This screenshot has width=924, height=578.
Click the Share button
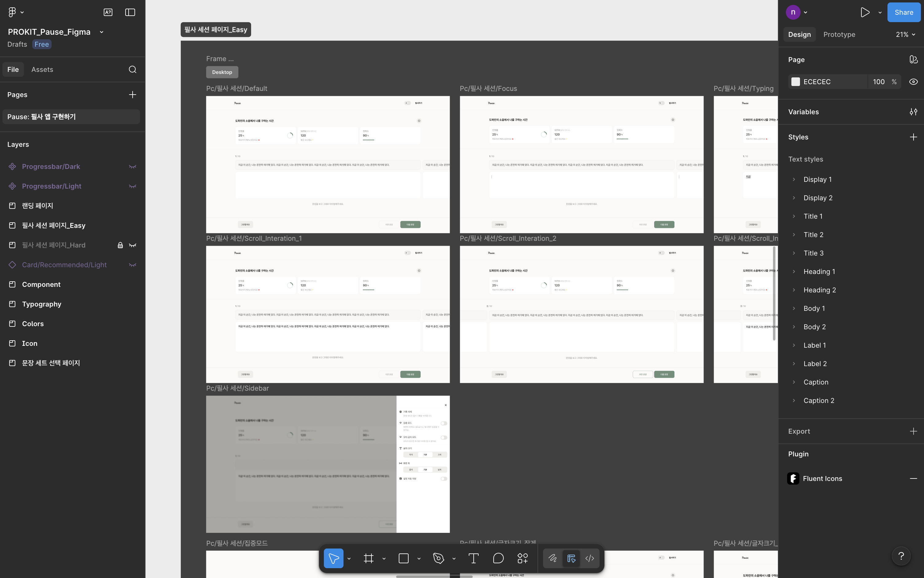click(904, 12)
